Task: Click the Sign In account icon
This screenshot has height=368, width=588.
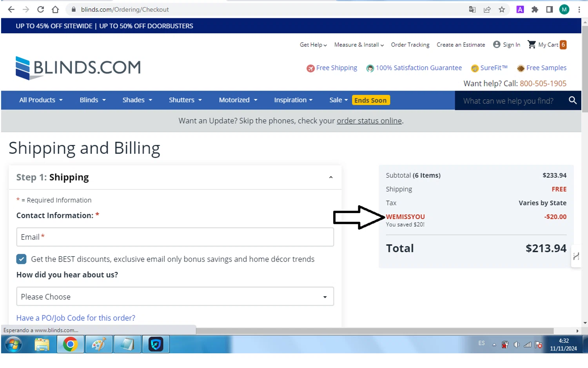Action: click(x=497, y=44)
